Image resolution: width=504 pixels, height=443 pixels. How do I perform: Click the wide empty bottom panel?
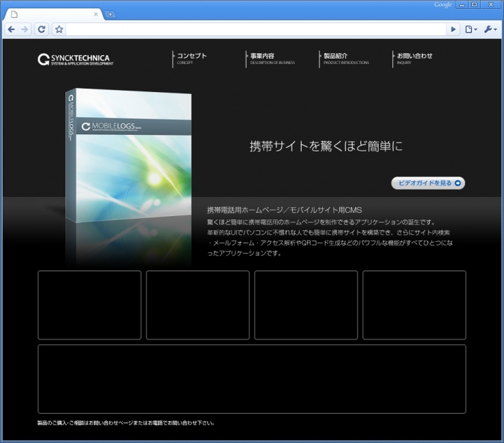tap(252, 379)
